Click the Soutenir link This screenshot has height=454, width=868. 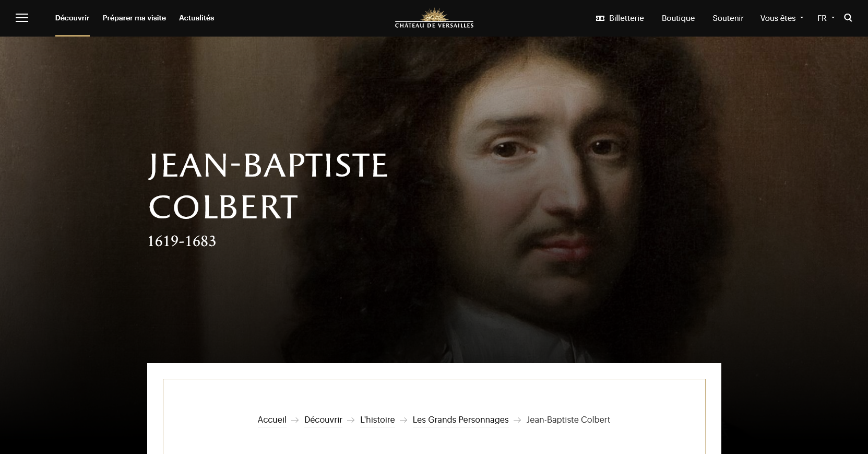point(728,18)
